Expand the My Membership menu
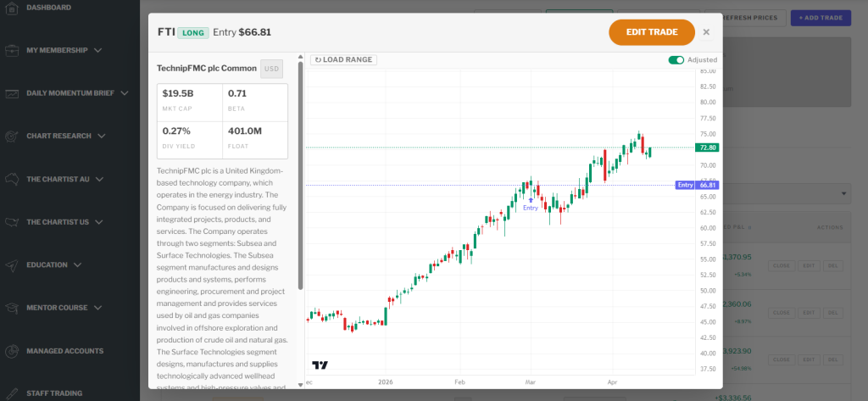The image size is (868, 401). 98,50
